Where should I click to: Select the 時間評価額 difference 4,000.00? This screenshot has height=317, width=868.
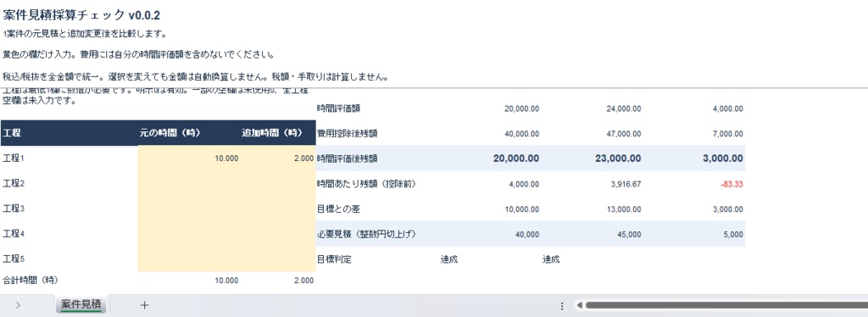click(727, 108)
